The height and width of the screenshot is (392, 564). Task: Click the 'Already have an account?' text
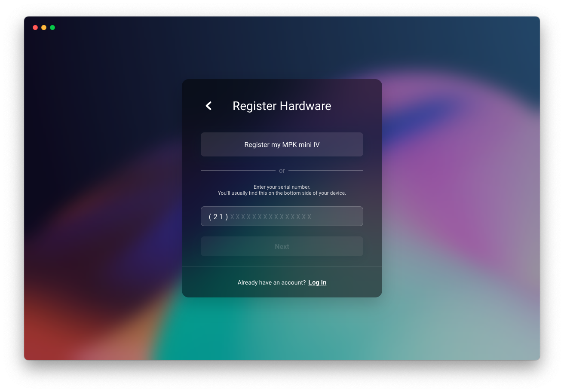(272, 282)
